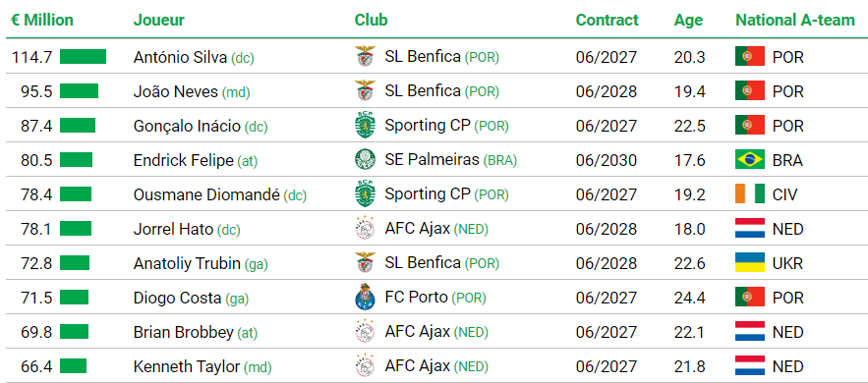The height and width of the screenshot is (383, 868).
Task: Open the Brian Brobbey player link
Action: (x=183, y=332)
